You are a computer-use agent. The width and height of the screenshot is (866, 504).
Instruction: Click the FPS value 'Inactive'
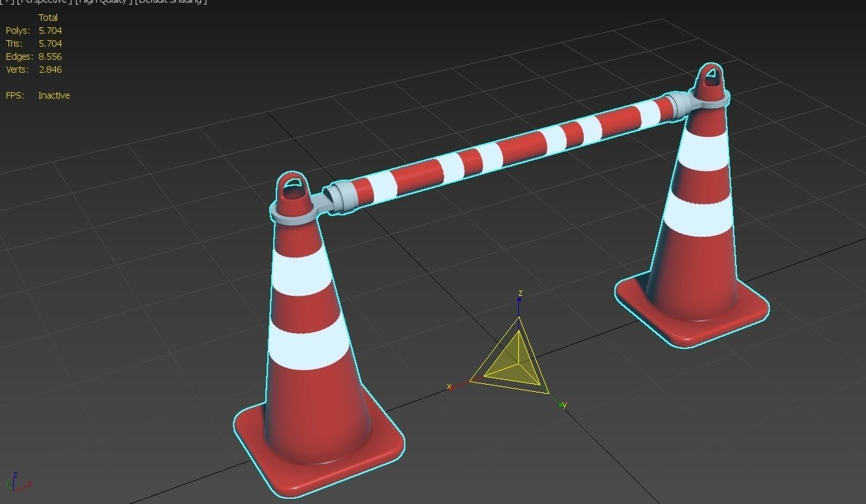[54, 95]
